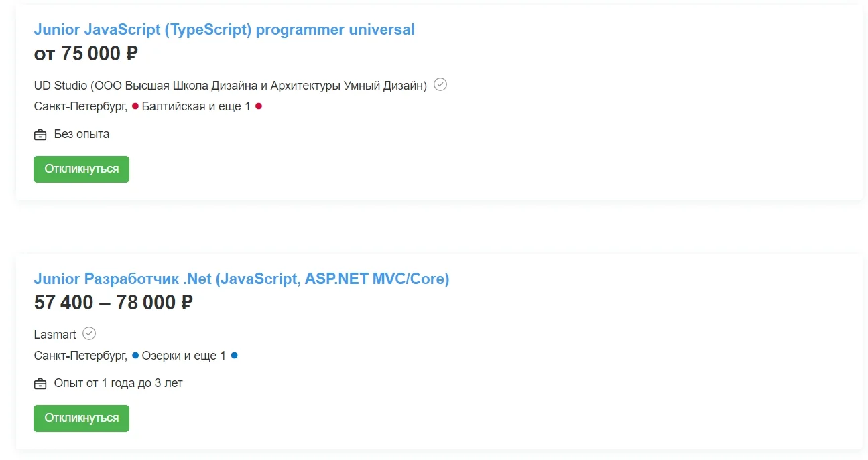Click the red metro dot before Балтийская

click(x=135, y=106)
